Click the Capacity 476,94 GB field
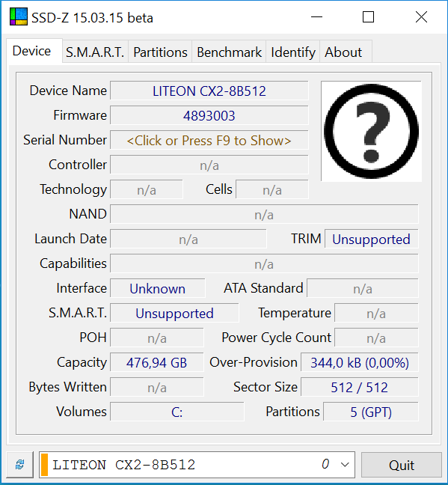 (157, 362)
